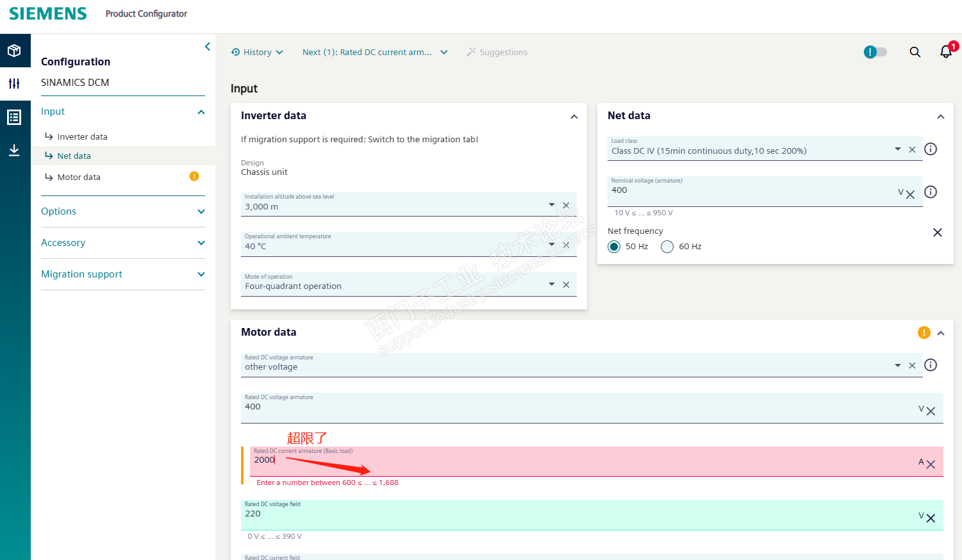Open the Installation altitude dropdown

552,205
